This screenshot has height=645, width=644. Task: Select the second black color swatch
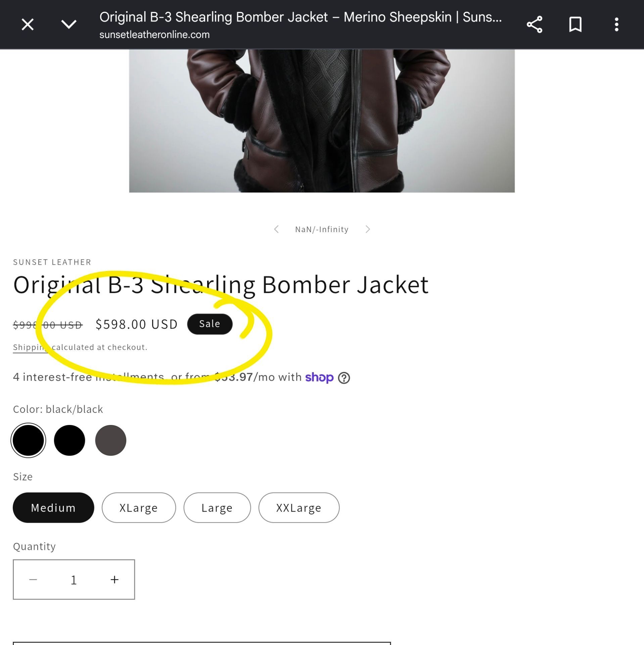[x=70, y=440]
